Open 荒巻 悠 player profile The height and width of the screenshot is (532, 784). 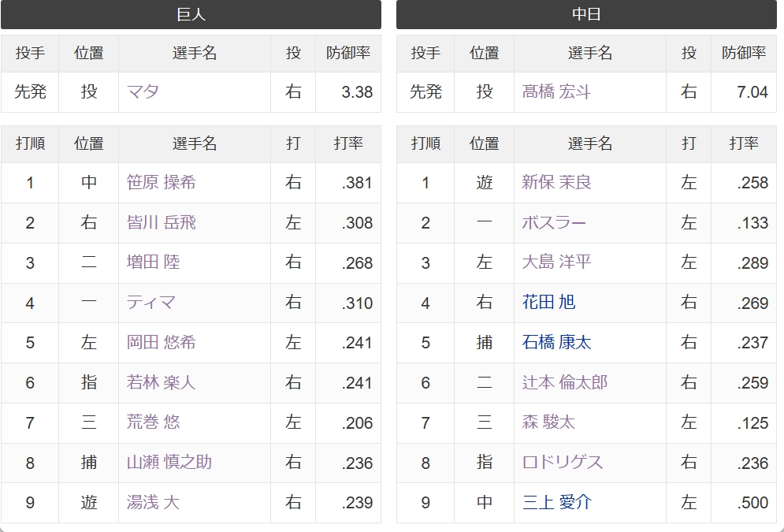153,422
